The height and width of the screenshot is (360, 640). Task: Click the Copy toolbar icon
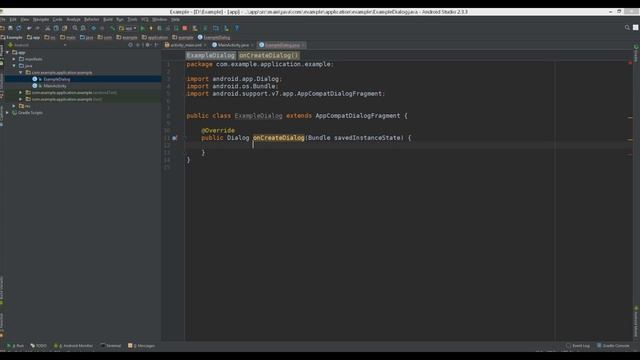[x=56, y=28]
